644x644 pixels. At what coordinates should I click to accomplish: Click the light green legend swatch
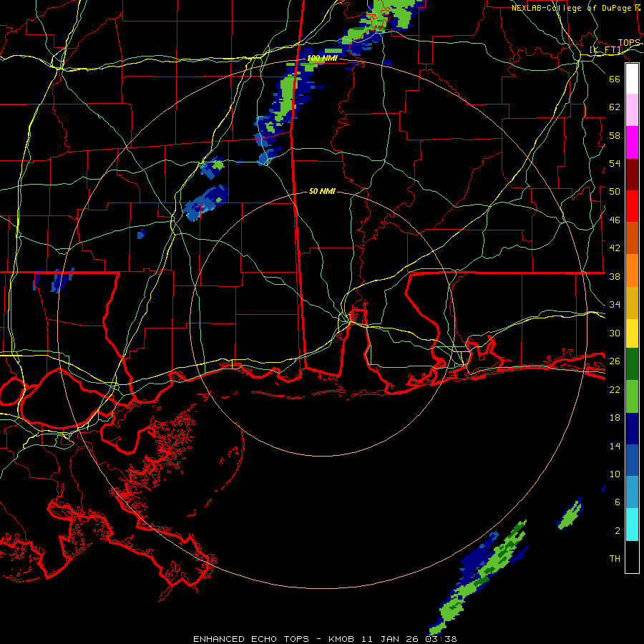click(632, 396)
